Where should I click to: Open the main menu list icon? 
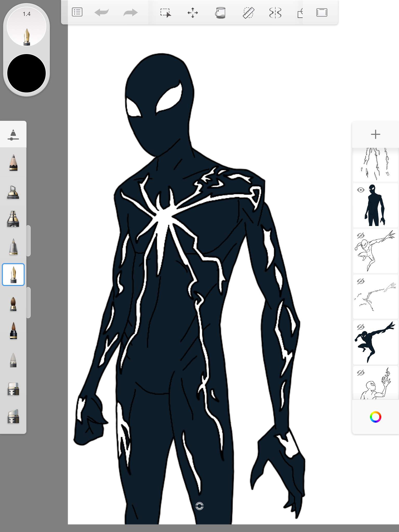77,12
